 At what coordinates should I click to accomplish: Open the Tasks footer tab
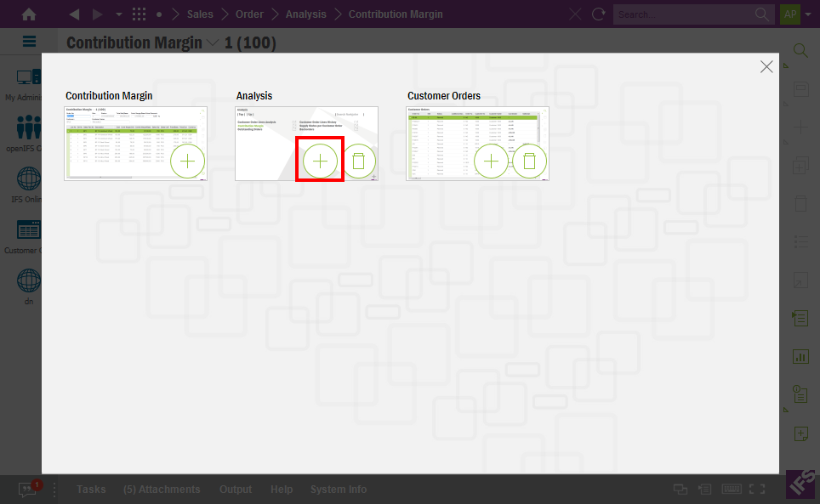[91, 490]
